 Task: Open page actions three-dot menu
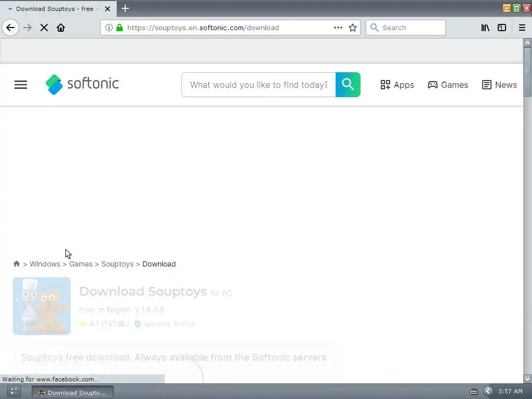[338, 28]
